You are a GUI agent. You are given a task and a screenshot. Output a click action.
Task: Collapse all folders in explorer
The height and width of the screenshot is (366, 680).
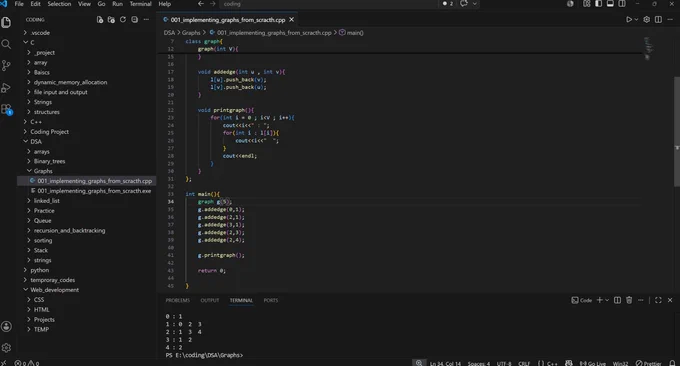(134, 20)
